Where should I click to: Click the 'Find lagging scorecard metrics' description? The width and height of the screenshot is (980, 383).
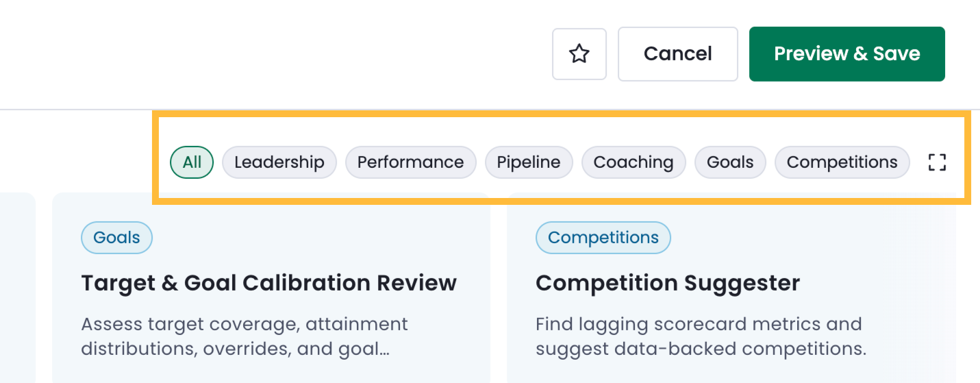(x=701, y=336)
